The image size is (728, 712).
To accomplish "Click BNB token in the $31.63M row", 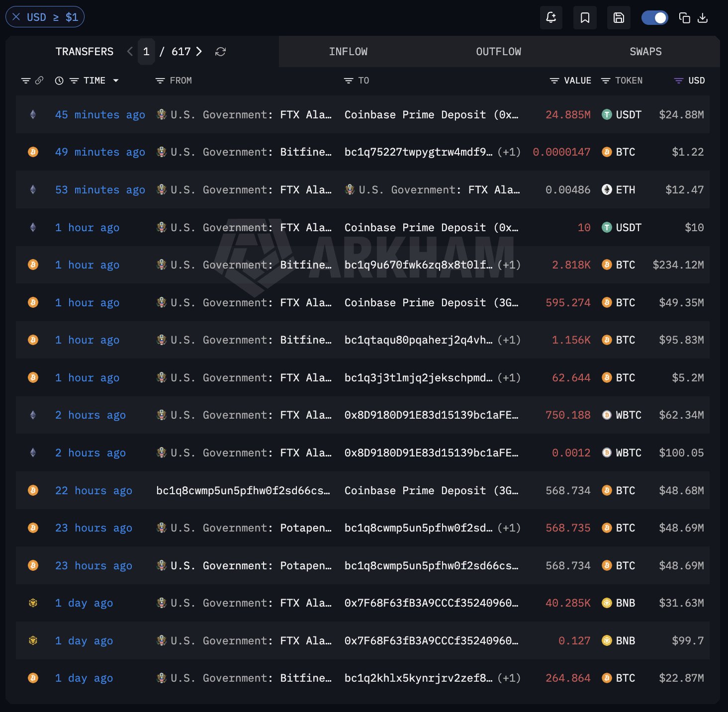I will tap(619, 603).
